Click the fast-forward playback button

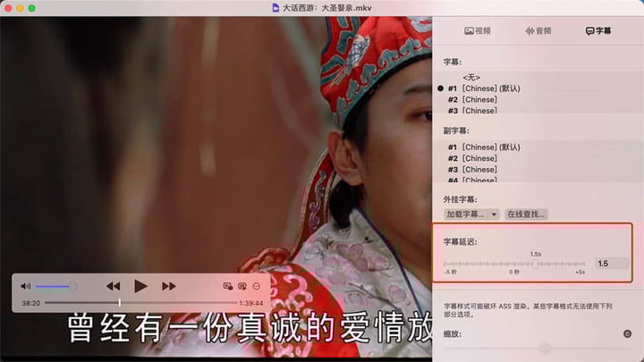tap(169, 286)
